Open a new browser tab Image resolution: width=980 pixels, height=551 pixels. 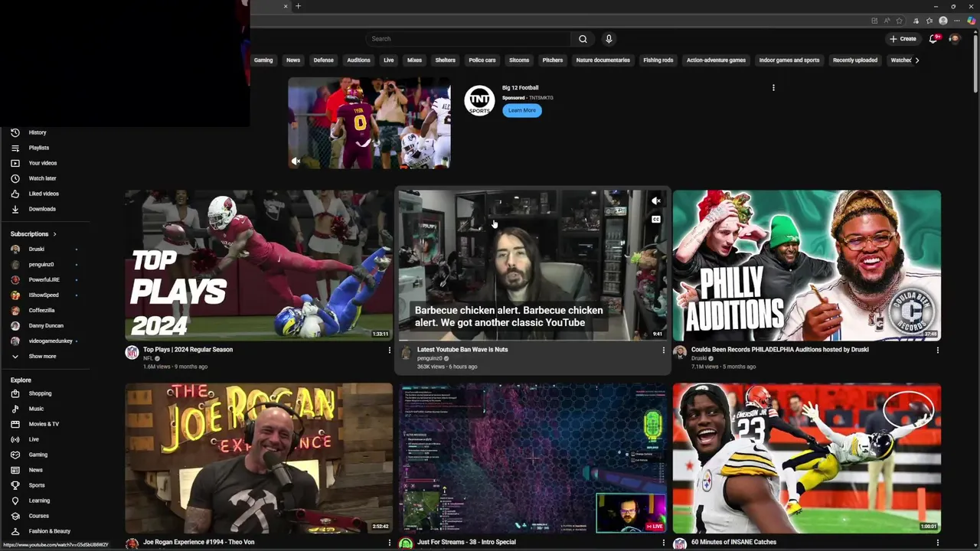click(298, 6)
